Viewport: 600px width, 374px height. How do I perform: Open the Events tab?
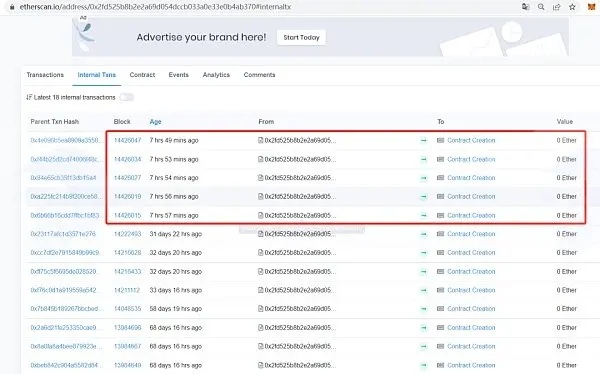(179, 75)
